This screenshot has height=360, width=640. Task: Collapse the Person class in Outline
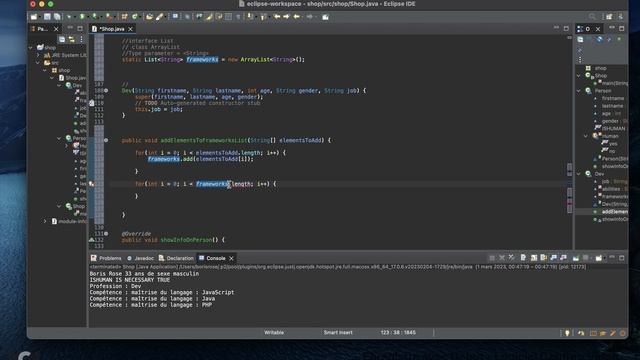coord(579,91)
